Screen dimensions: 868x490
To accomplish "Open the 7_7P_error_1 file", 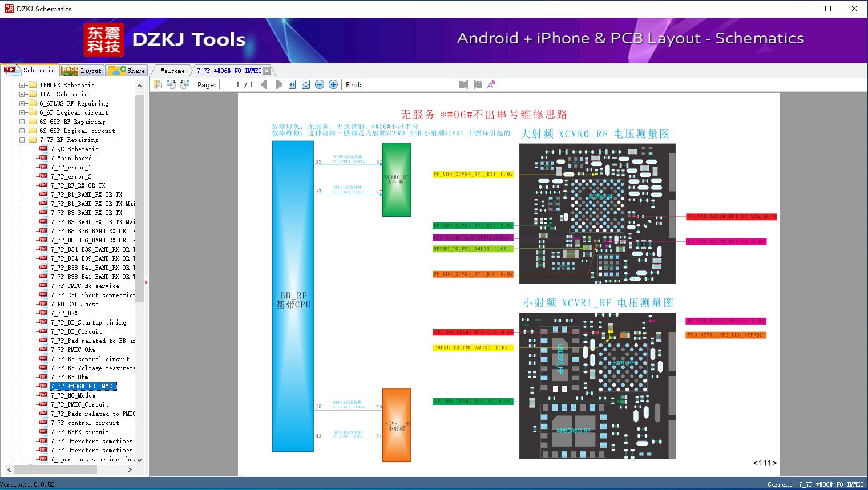I will tap(71, 167).
